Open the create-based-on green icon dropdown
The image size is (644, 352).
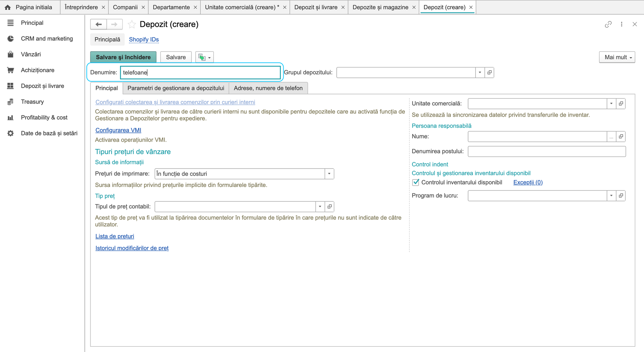205,57
